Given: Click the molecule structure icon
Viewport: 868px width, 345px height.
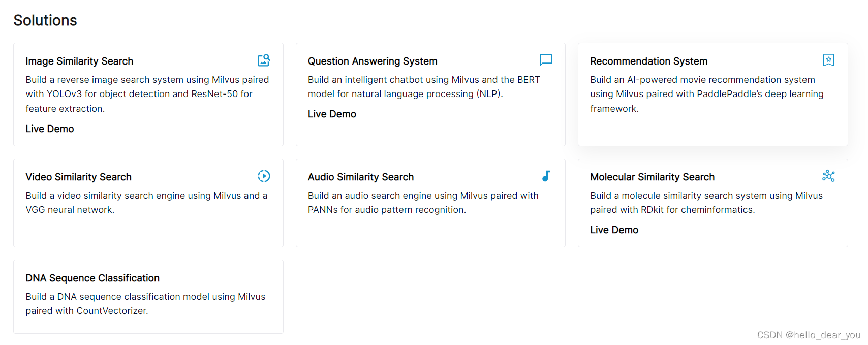Looking at the screenshot, I should 828,176.
